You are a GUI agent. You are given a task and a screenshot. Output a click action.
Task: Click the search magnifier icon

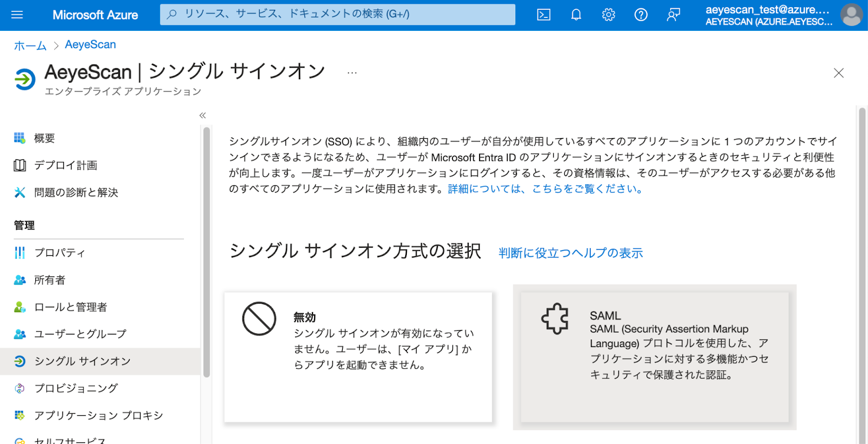172,14
